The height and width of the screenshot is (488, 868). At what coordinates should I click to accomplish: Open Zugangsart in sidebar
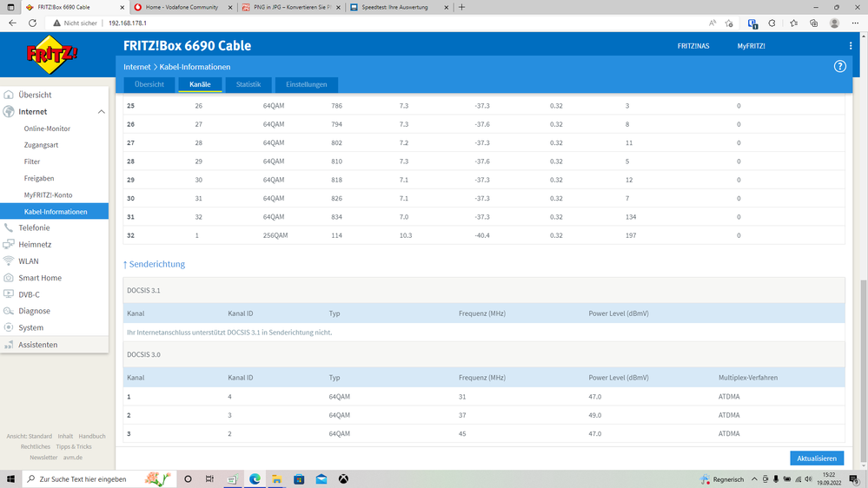point(41,145)
